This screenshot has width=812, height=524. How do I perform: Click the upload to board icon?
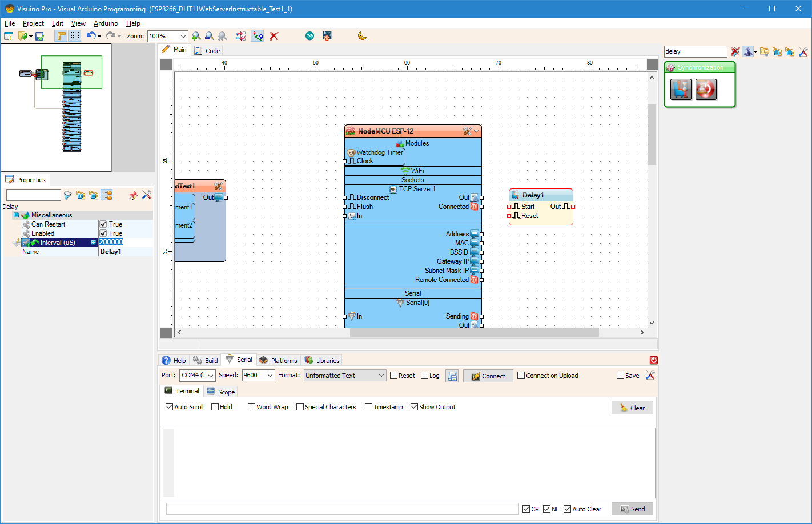point(327,36)
